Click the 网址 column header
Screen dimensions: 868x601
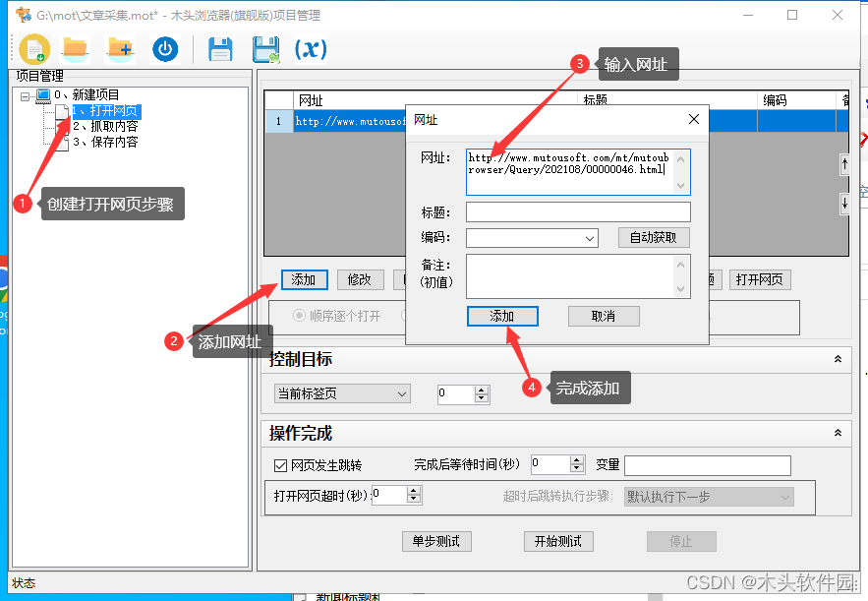pos(435,100)
